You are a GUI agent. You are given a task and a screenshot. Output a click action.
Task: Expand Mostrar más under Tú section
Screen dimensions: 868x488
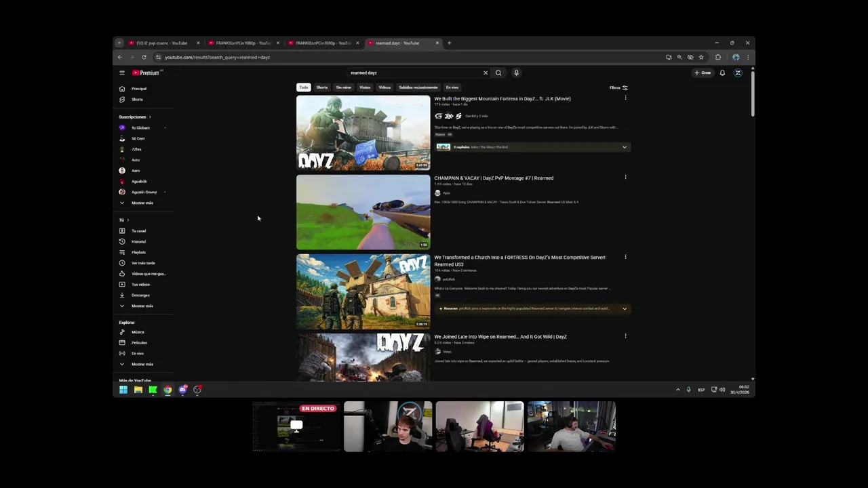(x=142, y=306)
